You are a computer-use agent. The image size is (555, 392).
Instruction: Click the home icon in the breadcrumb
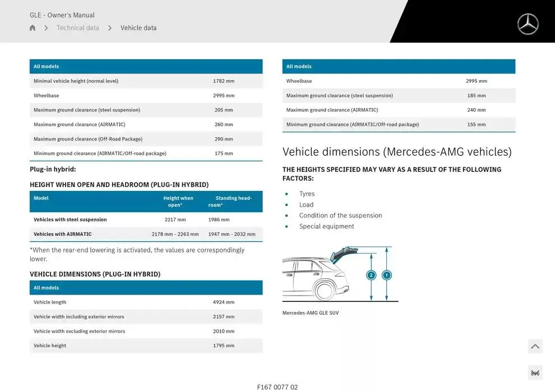33,28
